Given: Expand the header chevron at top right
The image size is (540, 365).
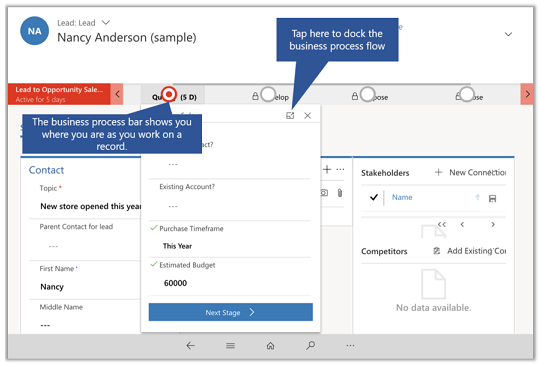Looking at the screenshot, I should pyautogui.click(x=508, y=34).
